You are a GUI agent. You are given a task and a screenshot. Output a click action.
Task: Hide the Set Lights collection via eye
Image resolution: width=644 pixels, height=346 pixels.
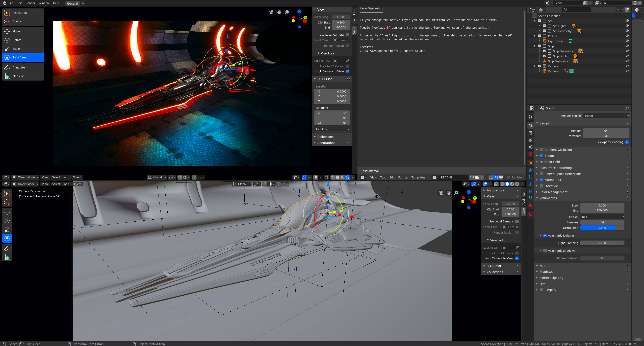(x=627, y=26)
